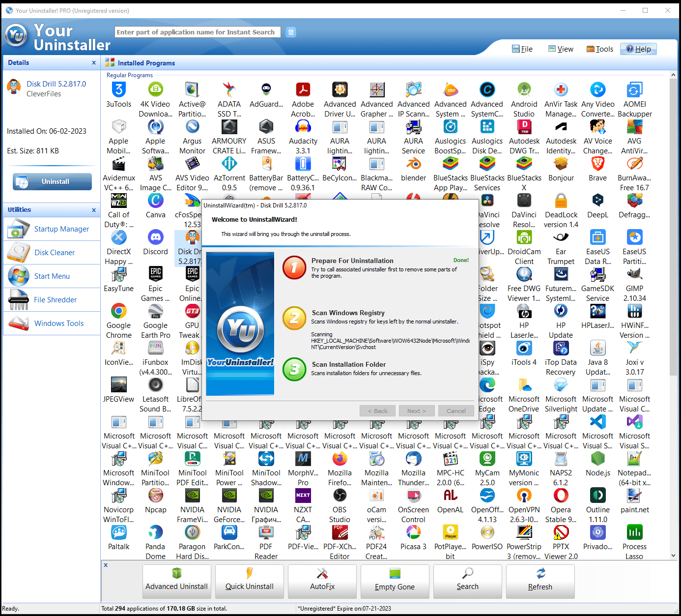Select the Node.js program icon

pos(598,459)
